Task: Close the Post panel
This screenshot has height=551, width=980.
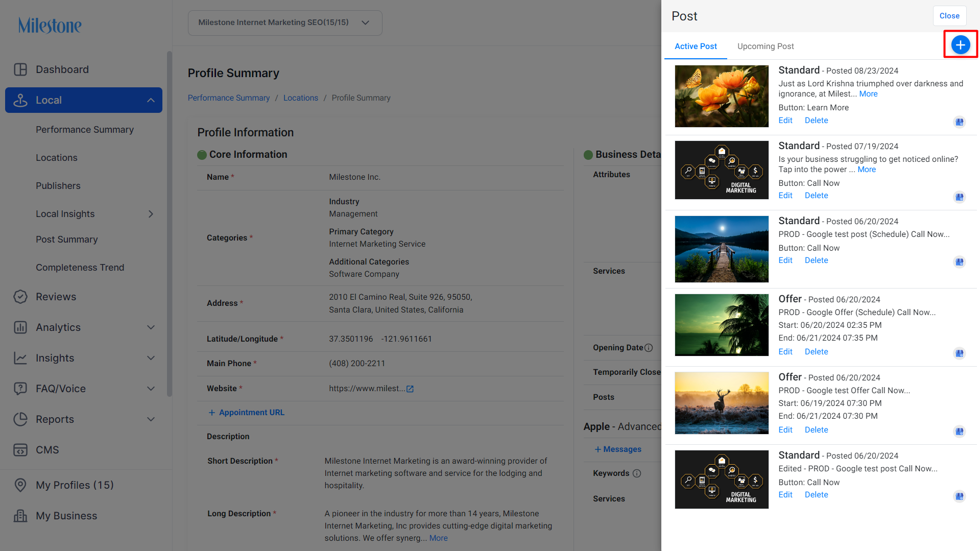Action: tap(949, 16)
